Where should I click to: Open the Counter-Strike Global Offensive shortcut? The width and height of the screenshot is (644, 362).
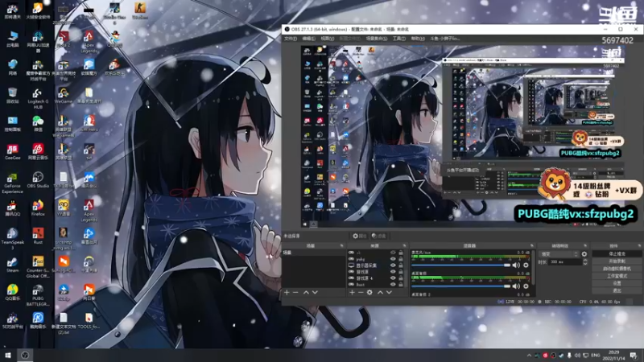pos(38,267)
